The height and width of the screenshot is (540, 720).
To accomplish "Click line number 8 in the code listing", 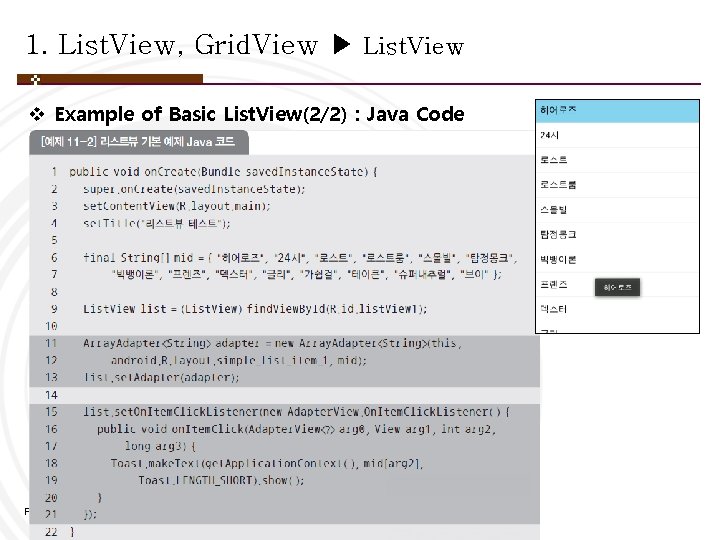I will pos(54,292).
